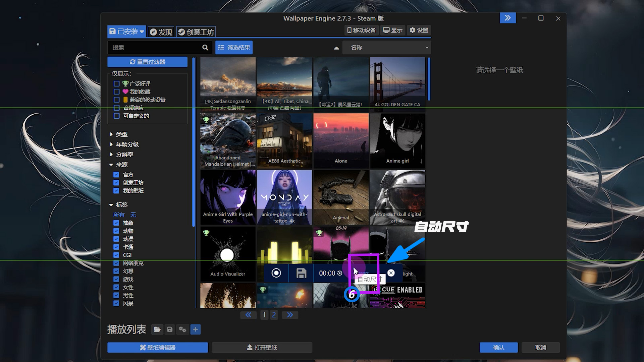The height and width of the screenshot is (362, 644).
Task: Toggle the 筛选结果 filter results panel
Action: pyautogui.click(x=234, y=48)
